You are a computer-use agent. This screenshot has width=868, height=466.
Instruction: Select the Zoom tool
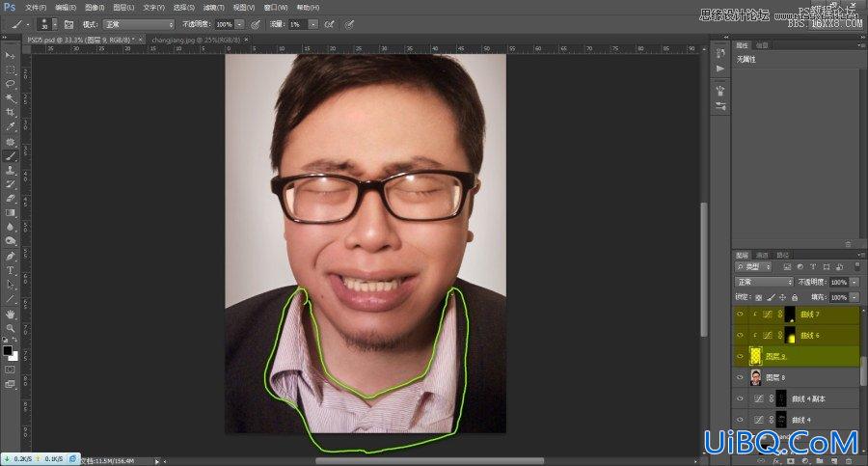tap(10, 329)
